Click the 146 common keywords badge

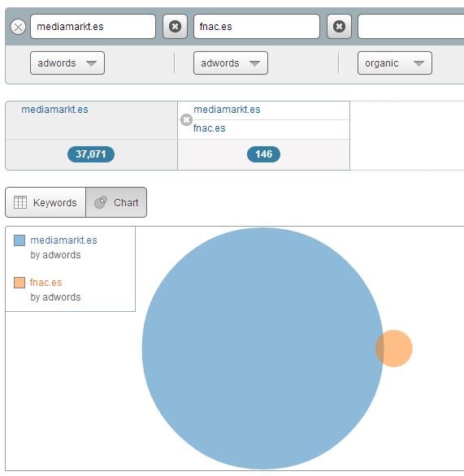point(263,154)
